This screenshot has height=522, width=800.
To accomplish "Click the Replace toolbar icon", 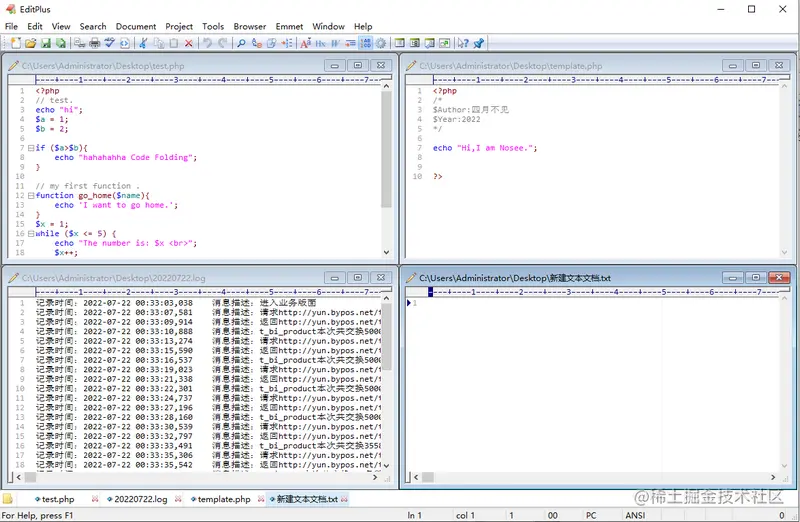I will (x=257, y=43).
